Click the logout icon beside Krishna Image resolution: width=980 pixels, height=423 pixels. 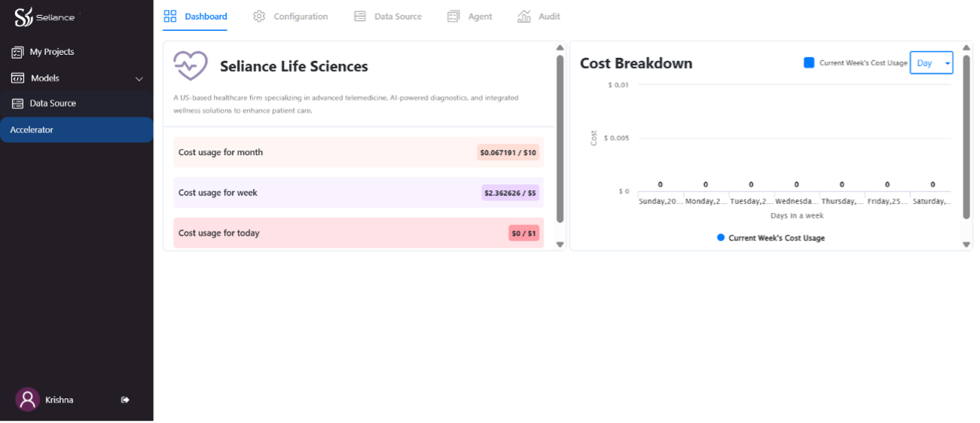point(125,400)
